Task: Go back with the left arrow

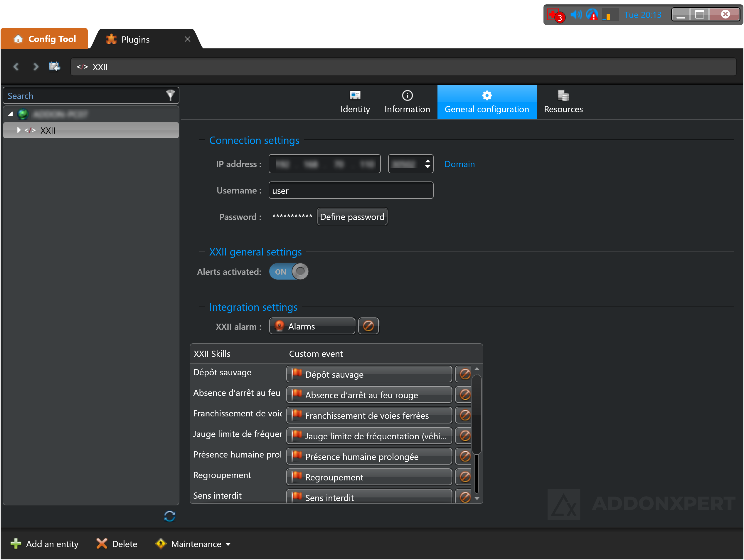Action: (x=16, y=67)
